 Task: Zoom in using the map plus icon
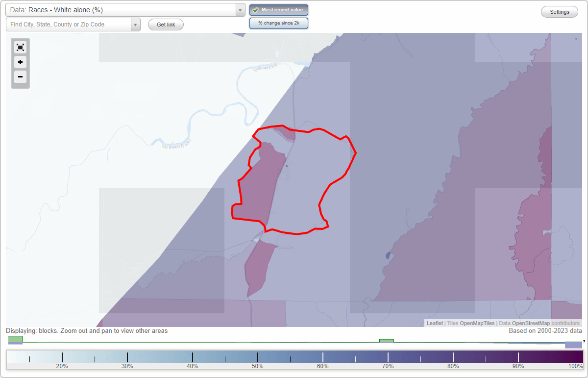pos(20,62)
